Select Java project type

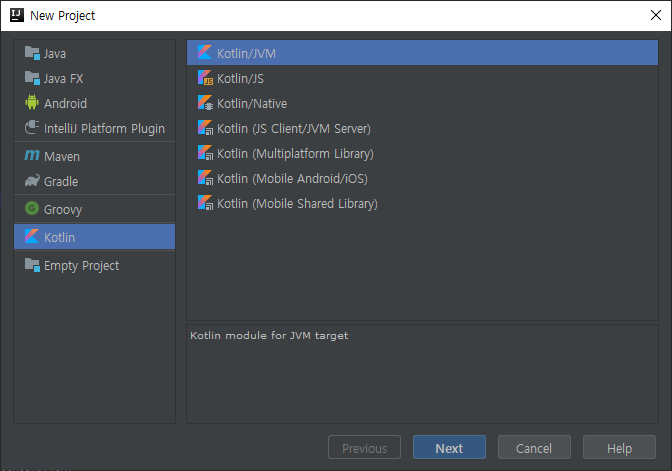[94, 53]
